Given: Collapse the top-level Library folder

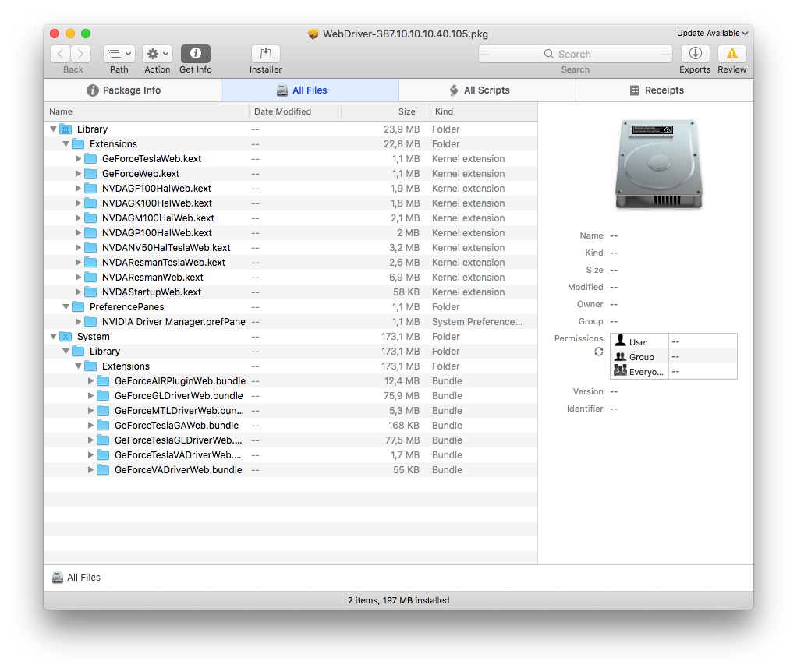Looking at the screenshot, I should coord(53,129).
